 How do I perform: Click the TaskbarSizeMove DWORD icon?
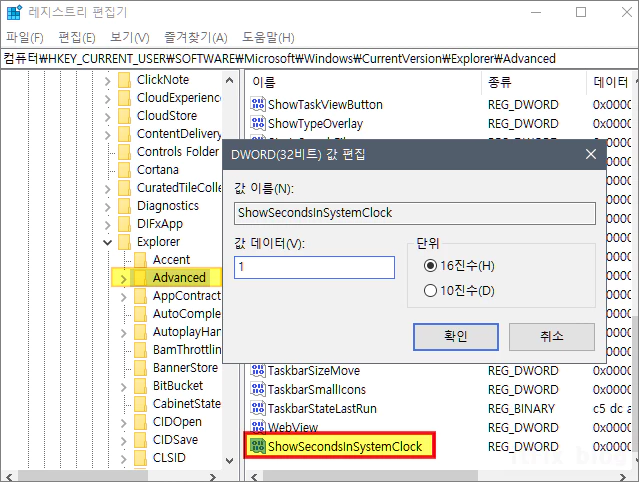[x=258, y=370]
